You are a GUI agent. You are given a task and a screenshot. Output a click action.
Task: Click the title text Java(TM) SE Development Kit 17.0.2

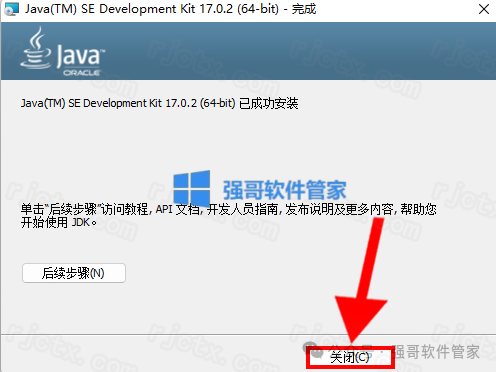click(x=129, y=9)
